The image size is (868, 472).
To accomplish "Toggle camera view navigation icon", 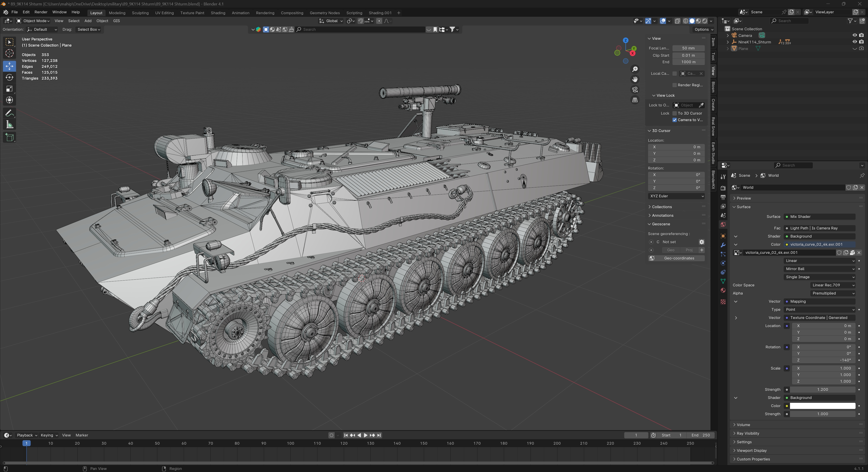I will click(635, 90).
